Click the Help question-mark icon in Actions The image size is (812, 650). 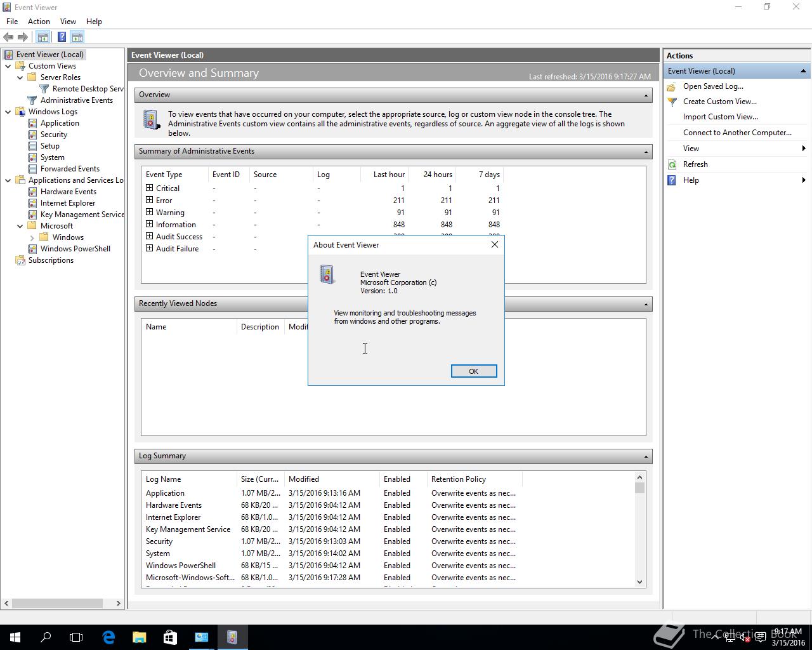point(672,180)
